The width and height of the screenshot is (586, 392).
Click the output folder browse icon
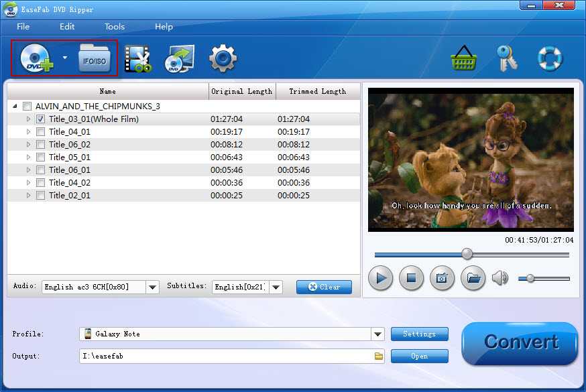click(x=379, y=356)
